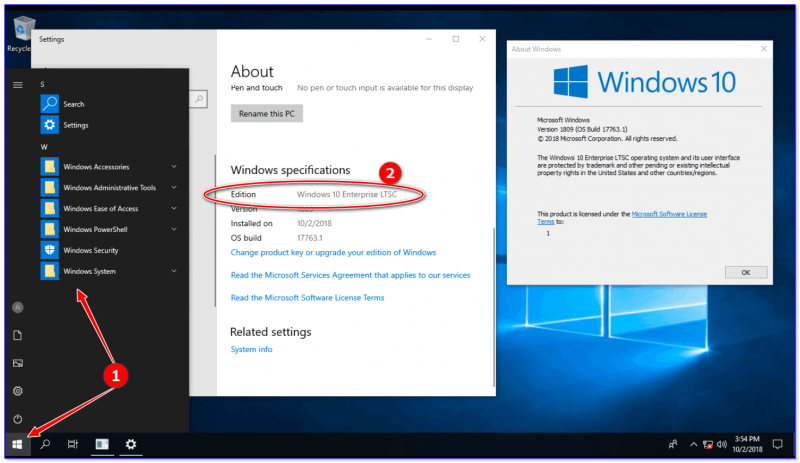The width and height of the screenshot is (800, 463).
Task: Open Task View on the taskbar
Action: tap(73, 444)
